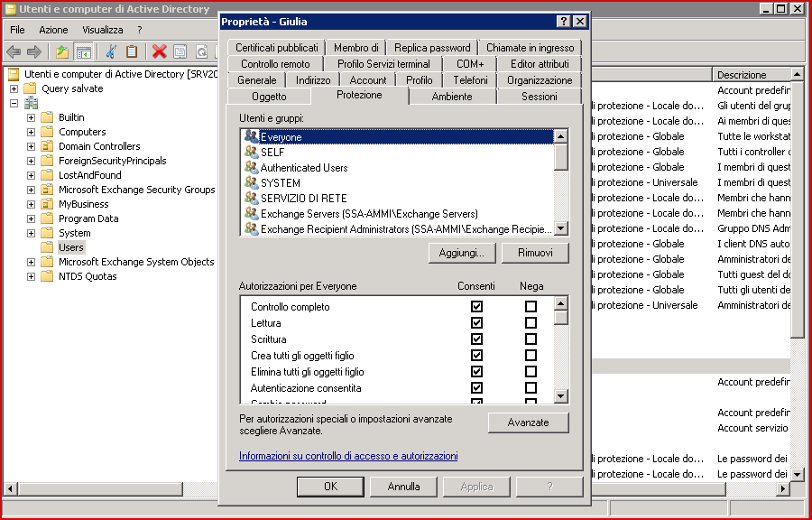Click the Forward arrow in the toolbar

[x=34, y=51]
